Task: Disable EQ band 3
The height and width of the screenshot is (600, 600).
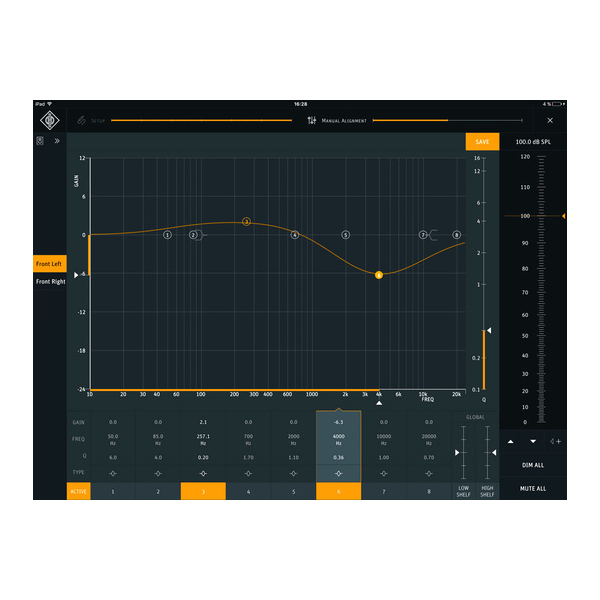Action: [203, 491]
